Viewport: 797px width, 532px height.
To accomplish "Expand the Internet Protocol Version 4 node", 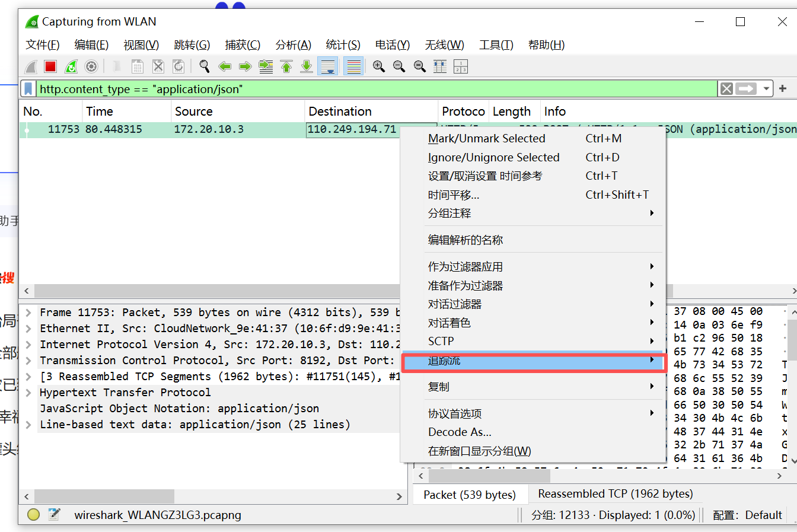I will pyautogui.click(x=28, y=345).
